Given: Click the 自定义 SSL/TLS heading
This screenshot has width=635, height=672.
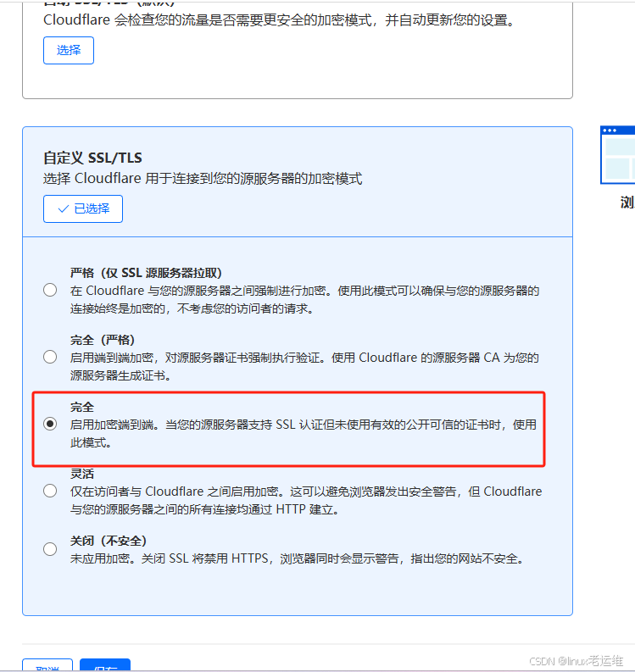Looking at the screenshot, I should tap(92, 158).
